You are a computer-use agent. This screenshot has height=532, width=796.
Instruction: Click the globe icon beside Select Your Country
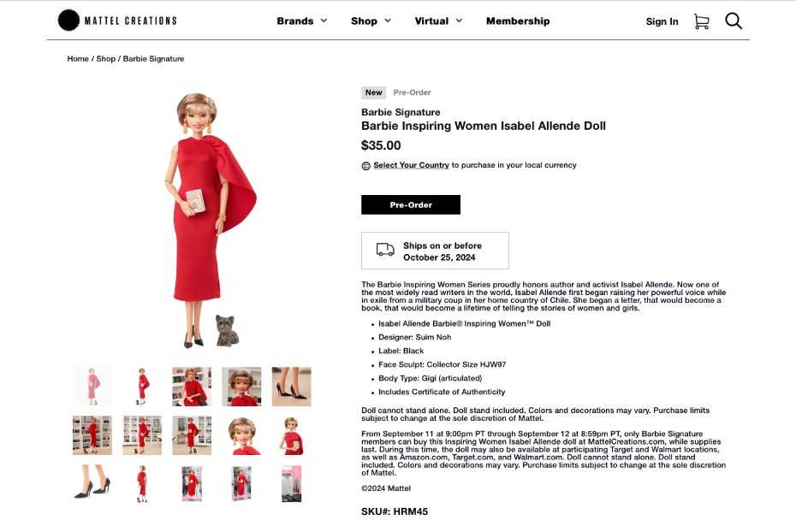point(365,166)
